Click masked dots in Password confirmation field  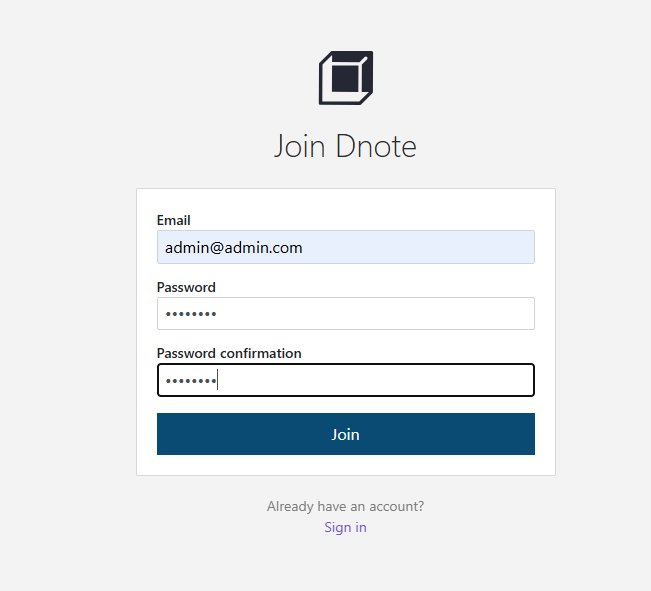191,380
